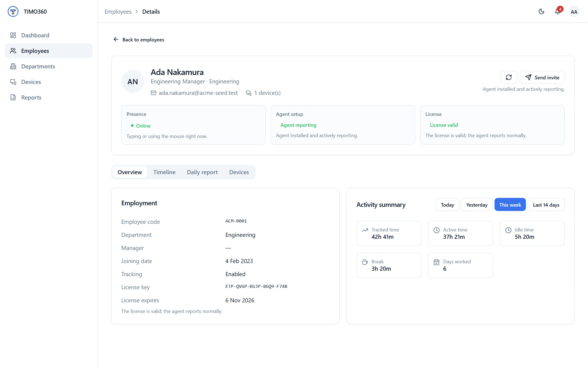Screen dimensions: 588x368
Task: Open the AA user avatar menu
Action: click(574, 12)
